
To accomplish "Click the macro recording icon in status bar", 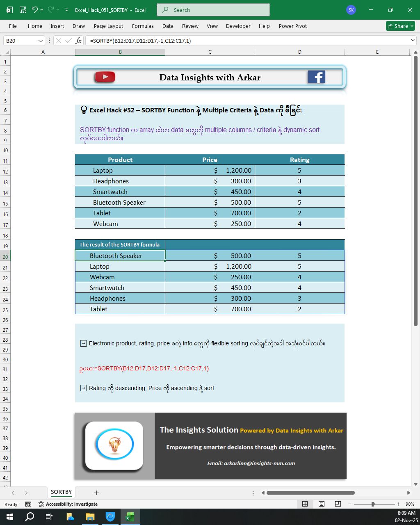I will 28,504.
